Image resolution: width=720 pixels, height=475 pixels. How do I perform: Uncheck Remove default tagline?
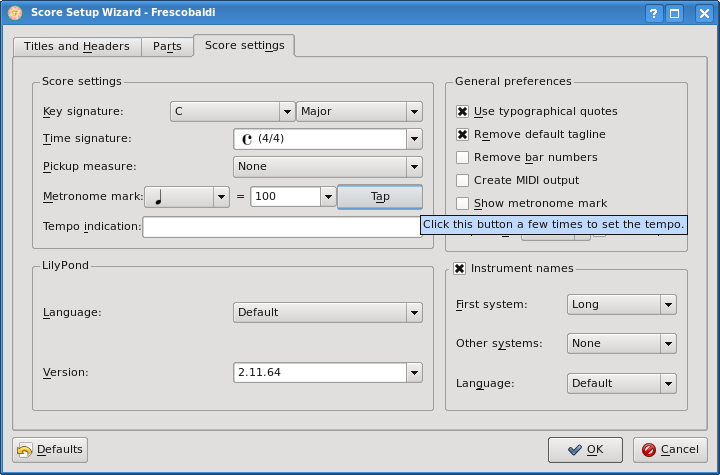[462, 135]
